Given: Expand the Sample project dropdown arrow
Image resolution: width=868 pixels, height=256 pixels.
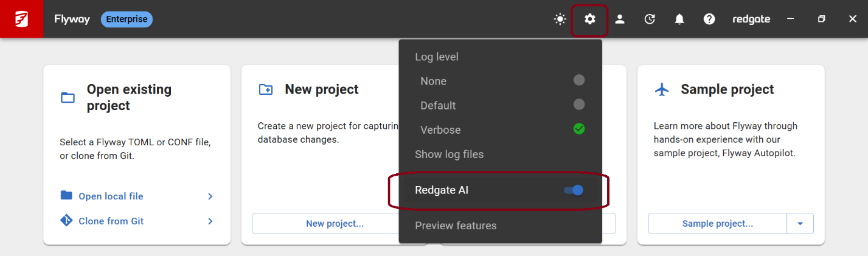Looking at the screenshot, I should pyautogui.click(x=800, y=224).
